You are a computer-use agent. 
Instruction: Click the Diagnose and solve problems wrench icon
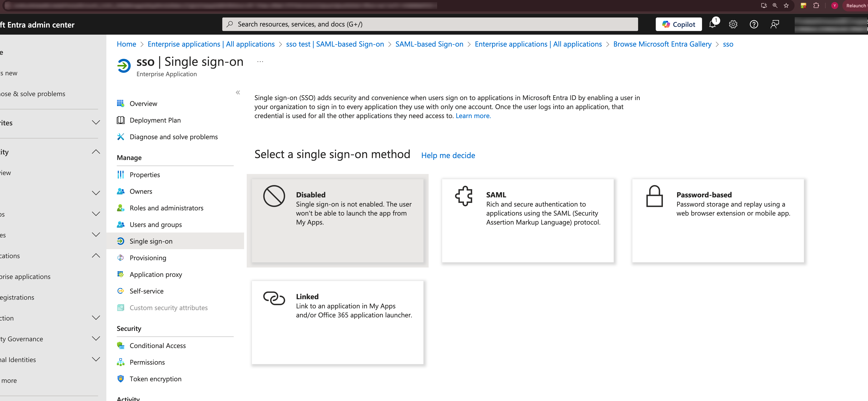[121, 137]
